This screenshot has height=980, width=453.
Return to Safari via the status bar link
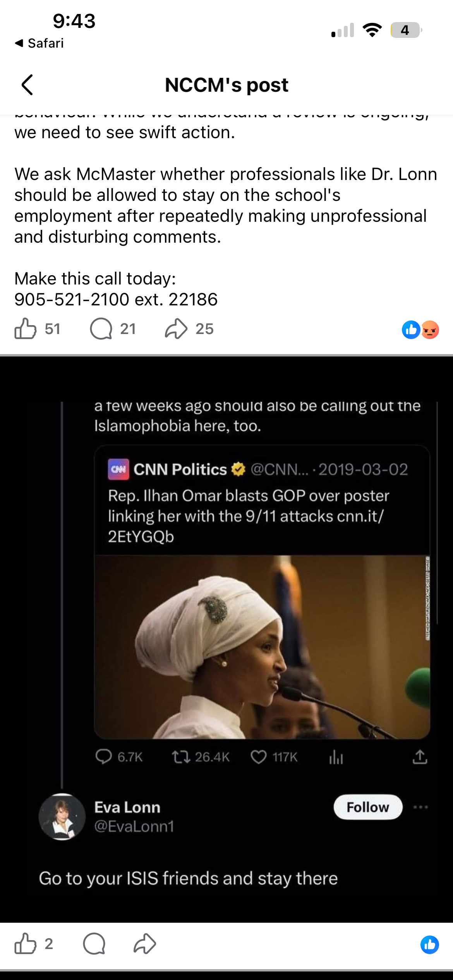[x=39, y=43]
